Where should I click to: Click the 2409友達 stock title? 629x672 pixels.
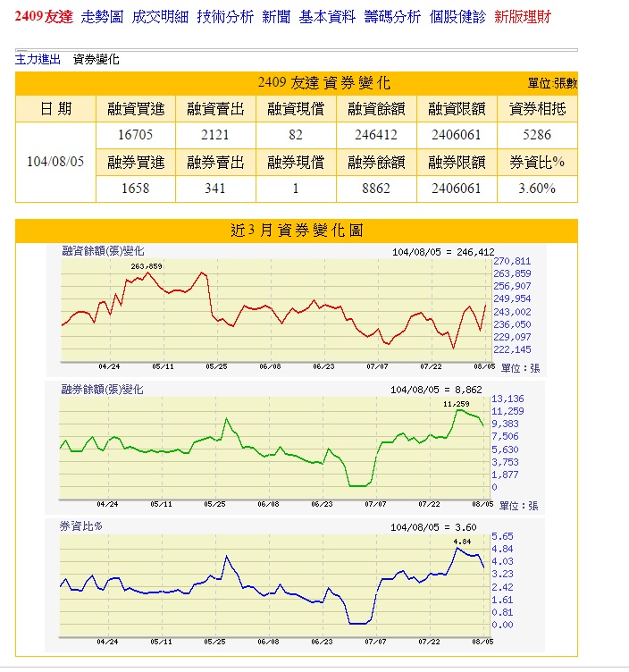(x=44, y=17)
